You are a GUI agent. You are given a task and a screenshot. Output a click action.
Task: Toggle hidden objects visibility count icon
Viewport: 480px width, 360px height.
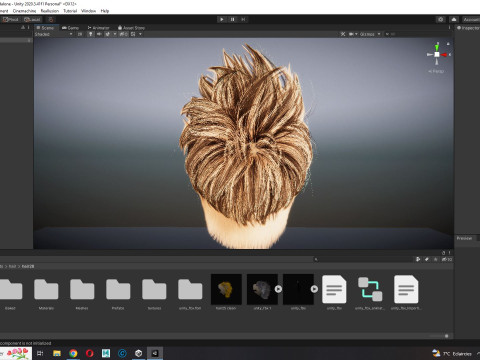coord(123,34)
